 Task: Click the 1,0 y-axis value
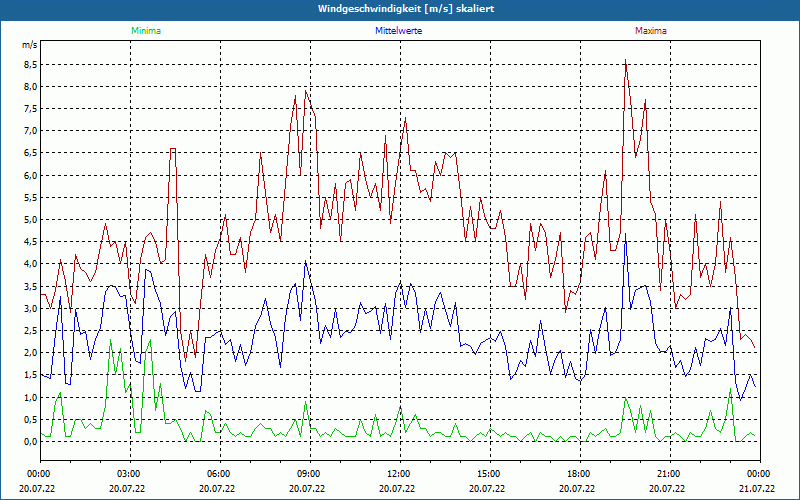pos(30,397)
